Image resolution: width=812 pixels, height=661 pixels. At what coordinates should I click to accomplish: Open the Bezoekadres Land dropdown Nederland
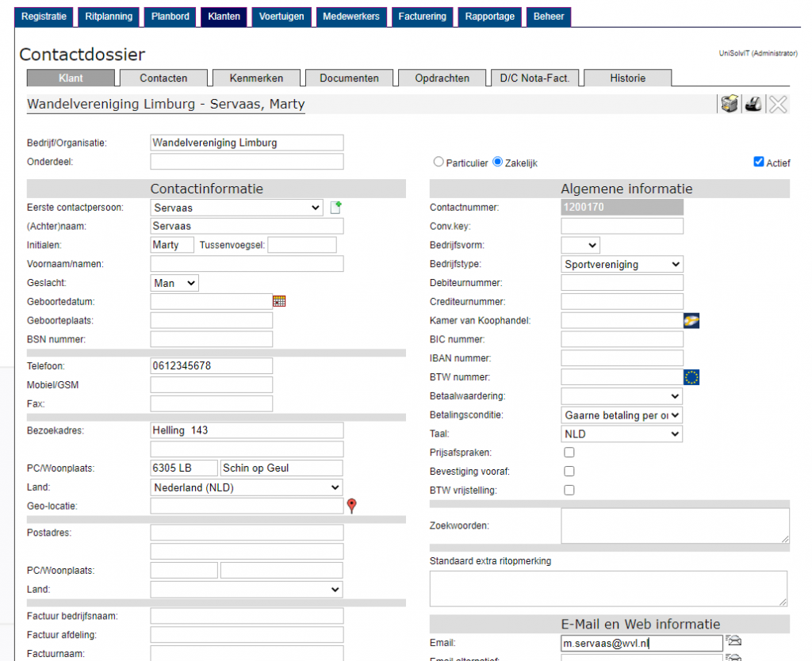click(247, 487)
